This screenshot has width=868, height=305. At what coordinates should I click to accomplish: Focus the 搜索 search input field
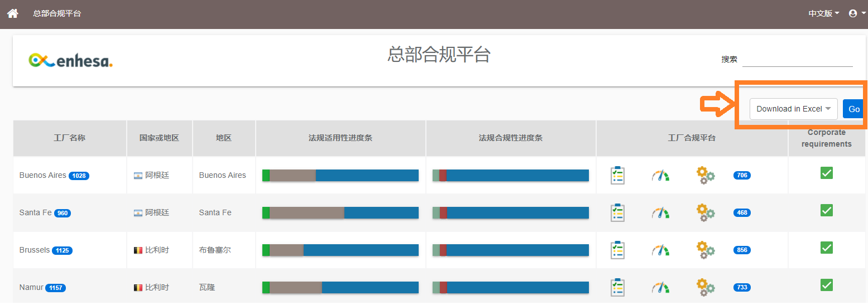click(x=798, y=59)
